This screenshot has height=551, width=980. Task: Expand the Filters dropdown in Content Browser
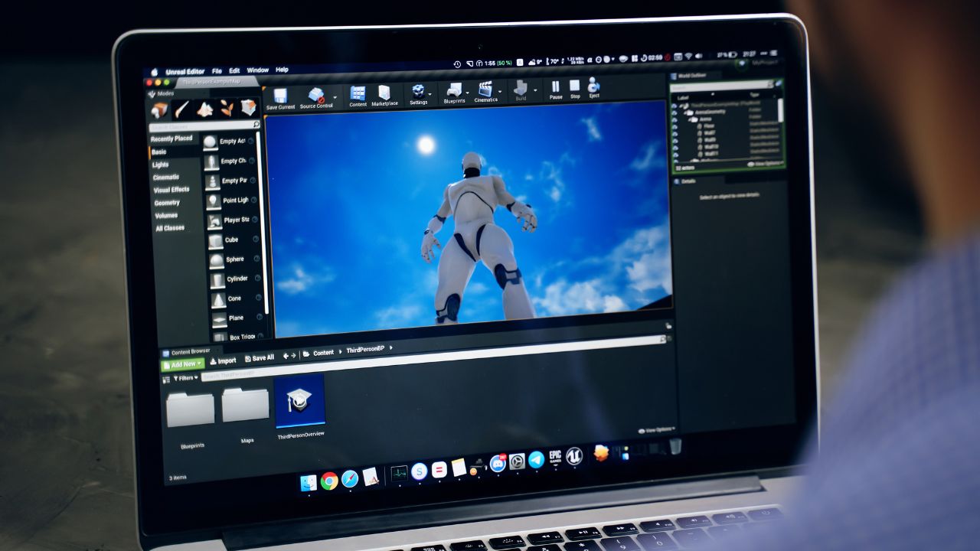click(185, 377)
